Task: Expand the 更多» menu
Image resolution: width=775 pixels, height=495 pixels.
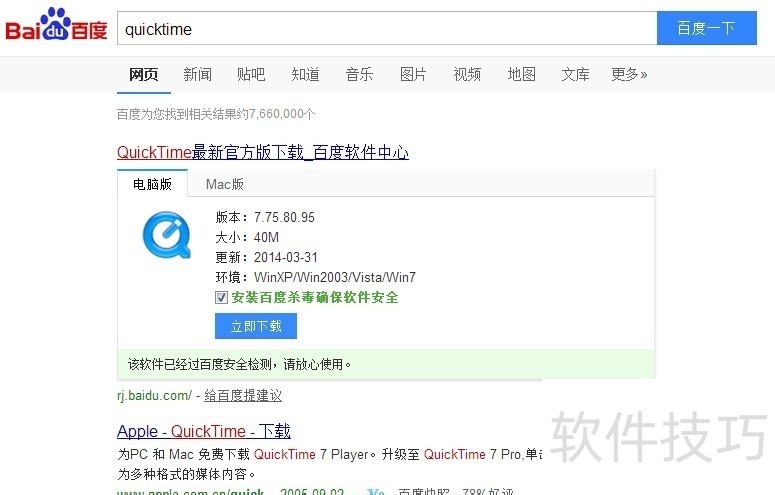Action: (x=629, y=75)
